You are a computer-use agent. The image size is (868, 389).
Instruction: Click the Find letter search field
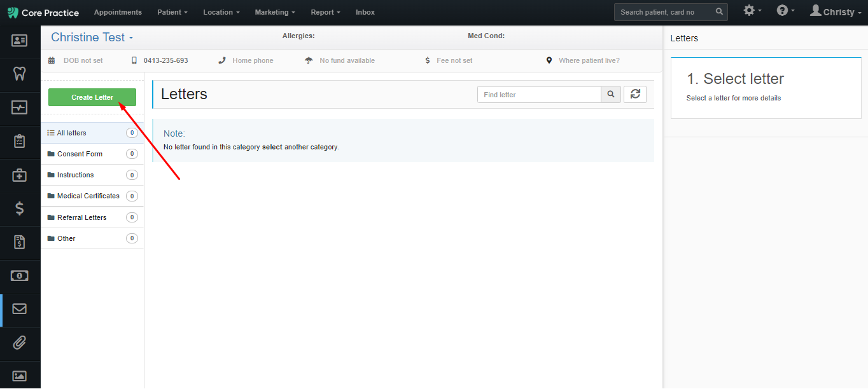[x=540, y=94]
